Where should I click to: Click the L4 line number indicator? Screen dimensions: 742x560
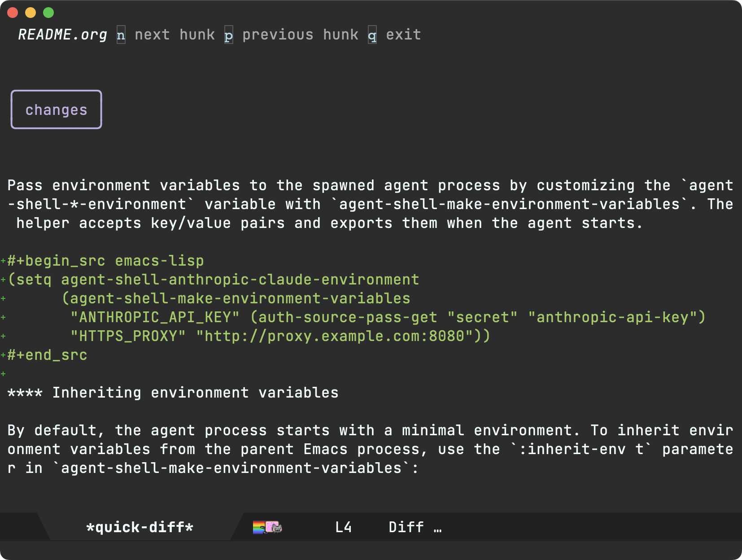click(x=343, y=527)
